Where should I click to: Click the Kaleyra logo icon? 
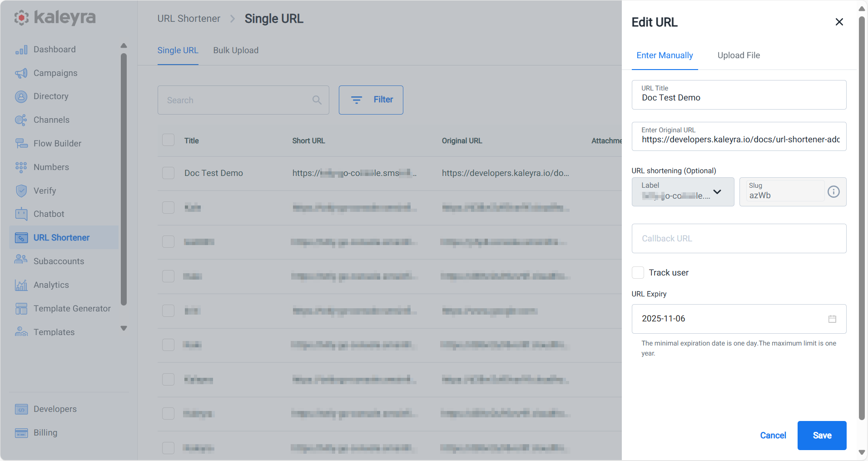click(x=21, y=18)
